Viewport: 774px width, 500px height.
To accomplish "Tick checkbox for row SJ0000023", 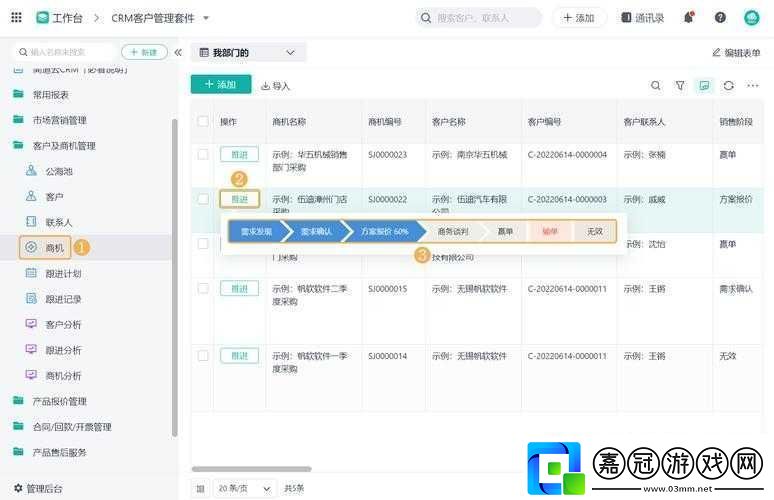I will (203, 154).
